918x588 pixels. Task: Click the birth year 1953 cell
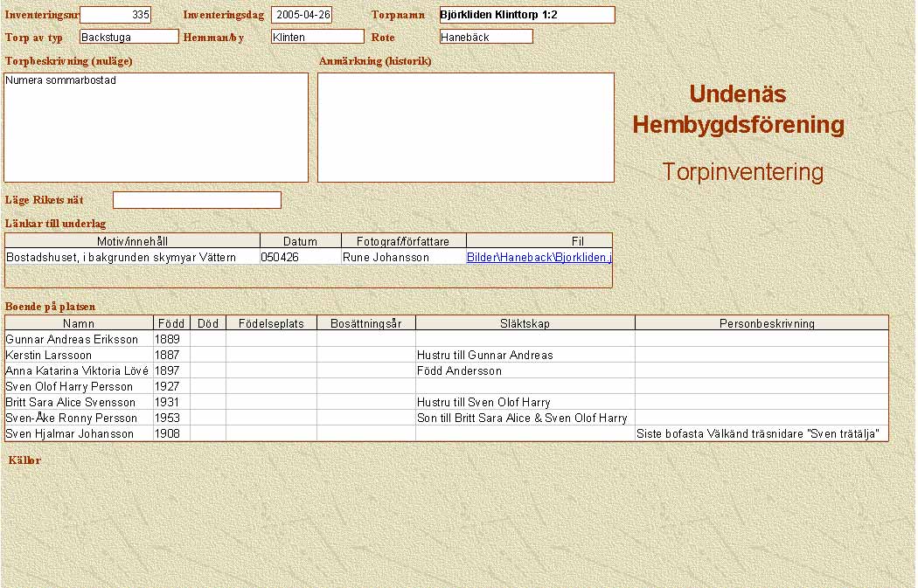(x=168, y=418)
